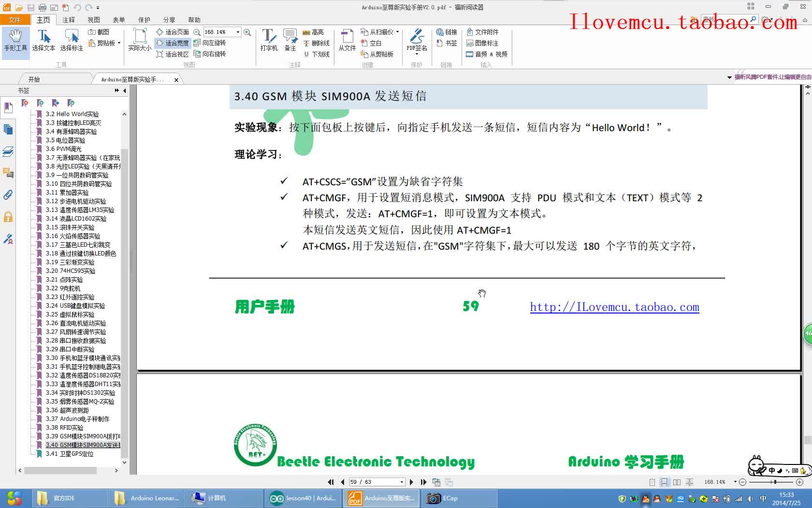
Task: Switch to the Start (开始) document tab
Action: point(34,79)
